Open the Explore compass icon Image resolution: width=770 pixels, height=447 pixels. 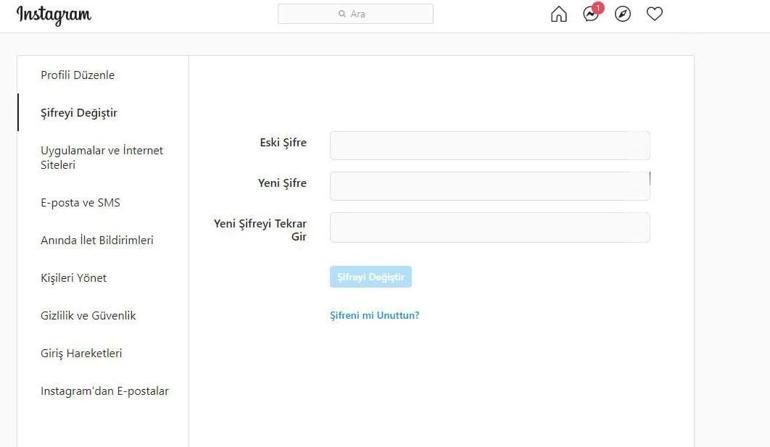coord(623,14)
